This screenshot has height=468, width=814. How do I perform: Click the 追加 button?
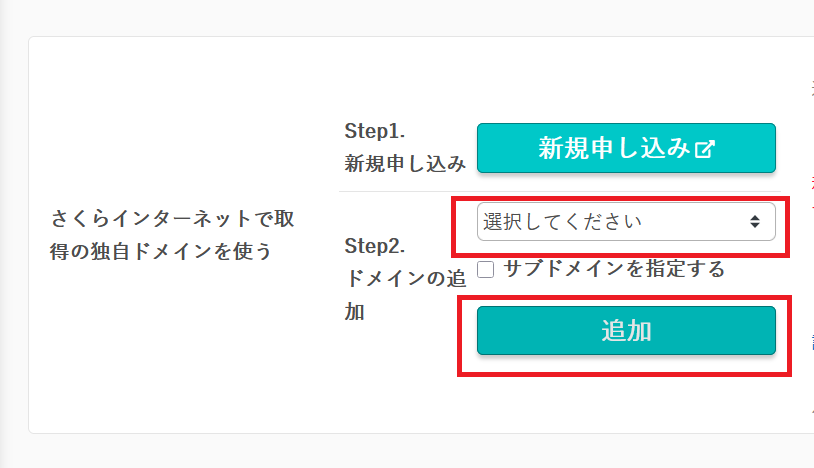[626, 331]
